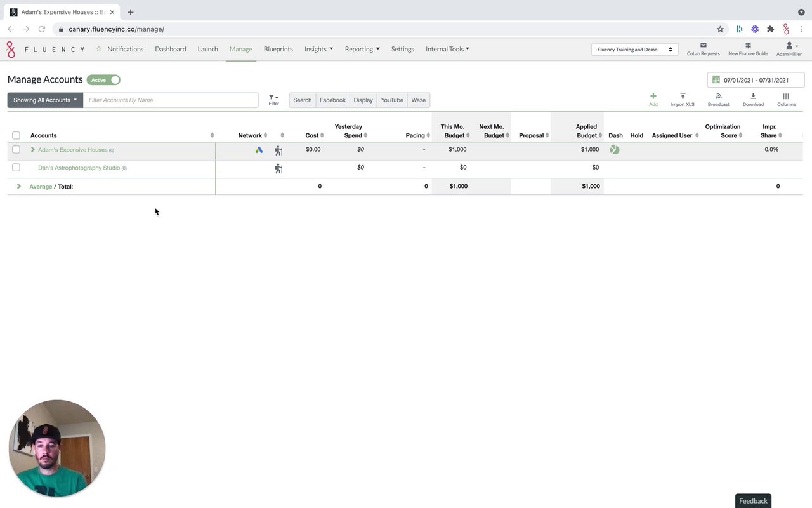Sort by the Accounts column arrows
Screen dimensions: 812x508
(x=212, y=135)
